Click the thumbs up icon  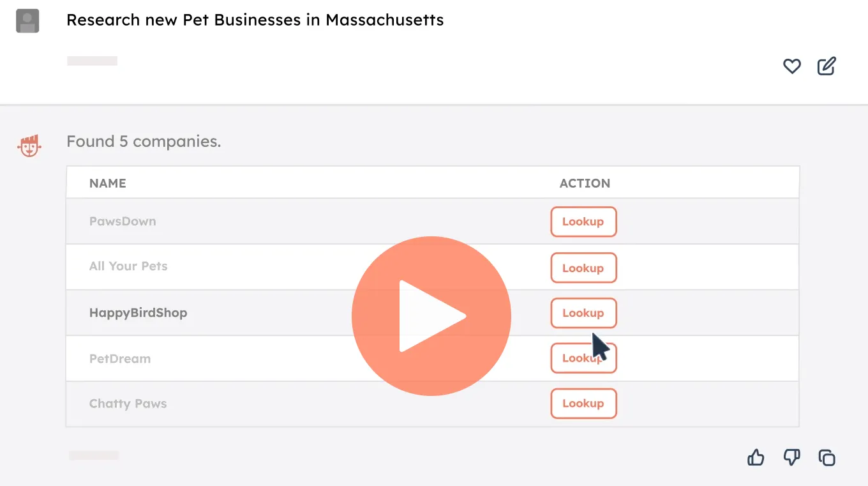pyautogui.click(x=756, y=457)
